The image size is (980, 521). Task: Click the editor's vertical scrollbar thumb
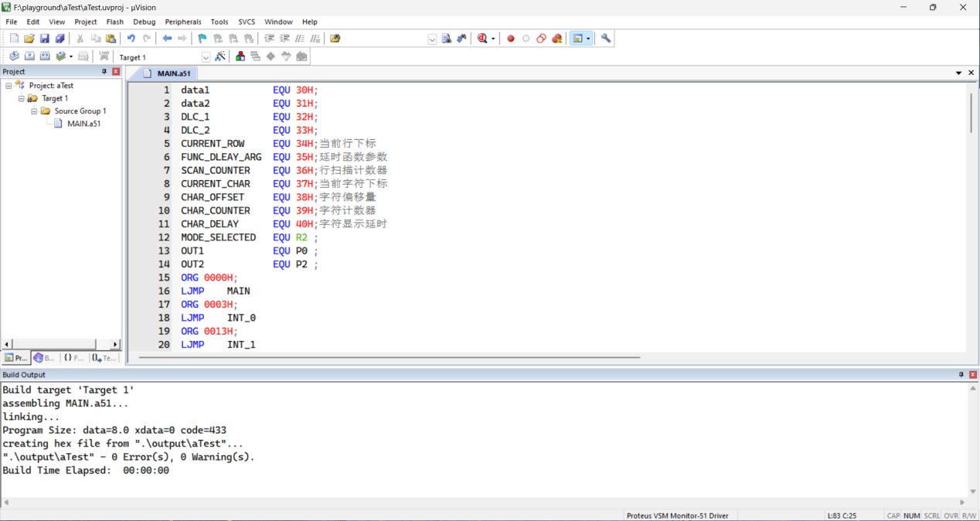971,113
